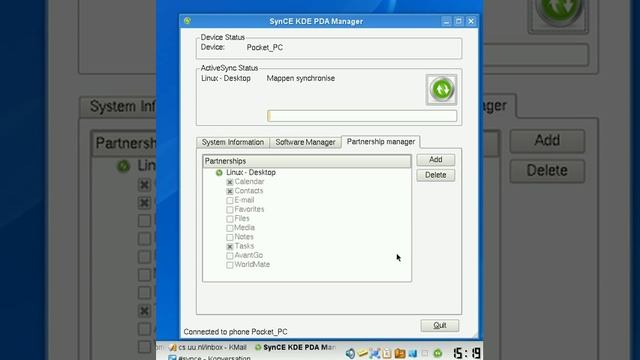
Task: Click the orange folder icon in system tray
Action: 400,353
